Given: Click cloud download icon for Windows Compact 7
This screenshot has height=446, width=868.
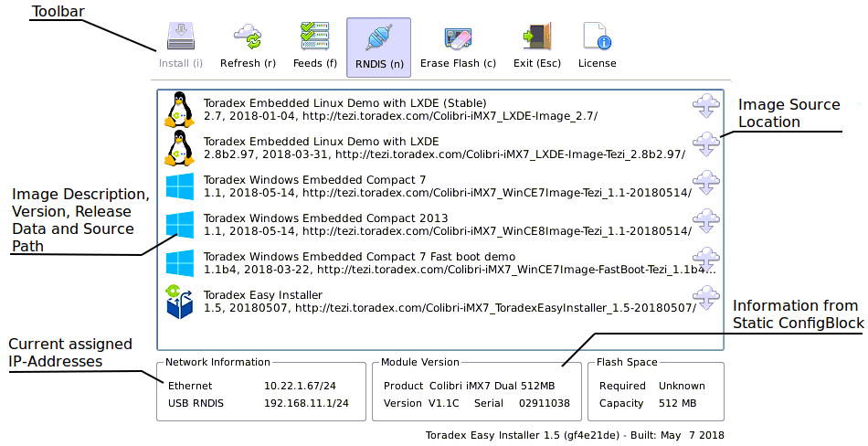Looking at the screenshot, I should [704, 183].
